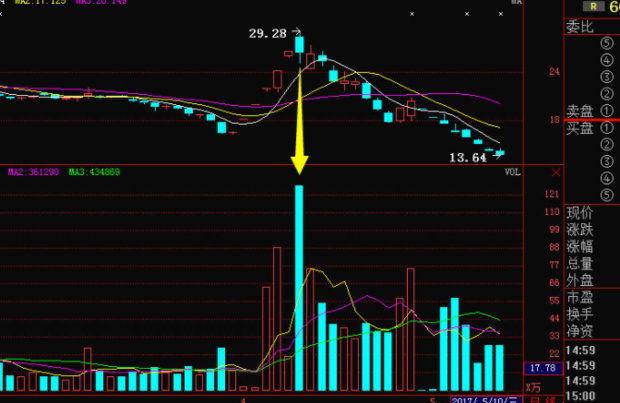Open the 换手 turnover field
Image resolution: width=620 pixels, height=403 pixels.
580,314
